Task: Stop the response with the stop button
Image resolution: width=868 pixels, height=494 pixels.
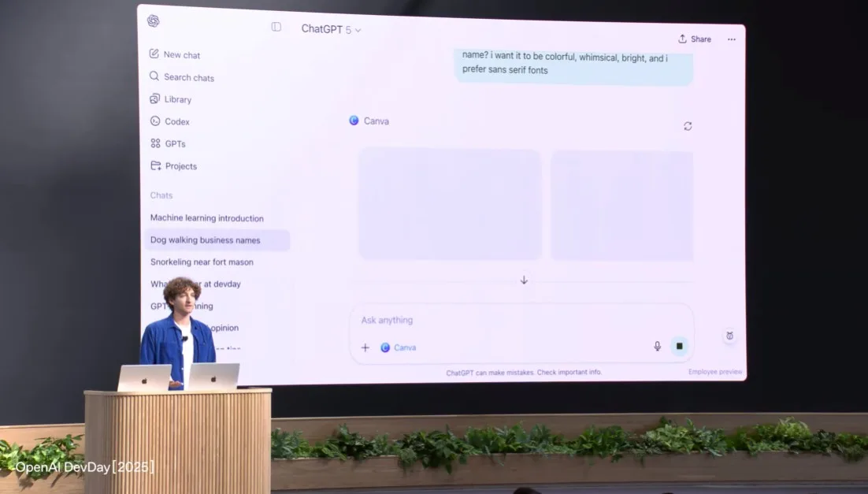Action: 679,346
